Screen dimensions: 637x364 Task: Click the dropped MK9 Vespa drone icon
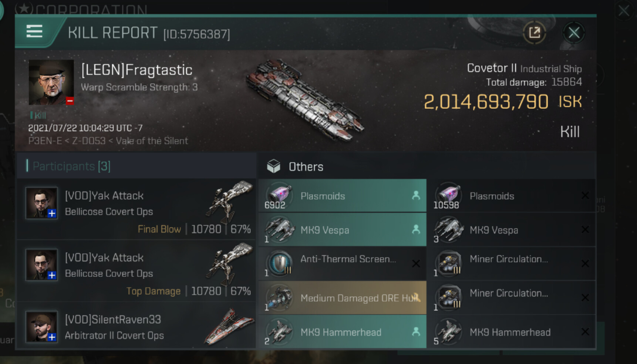pyautogui.click(x=280, y=229)
